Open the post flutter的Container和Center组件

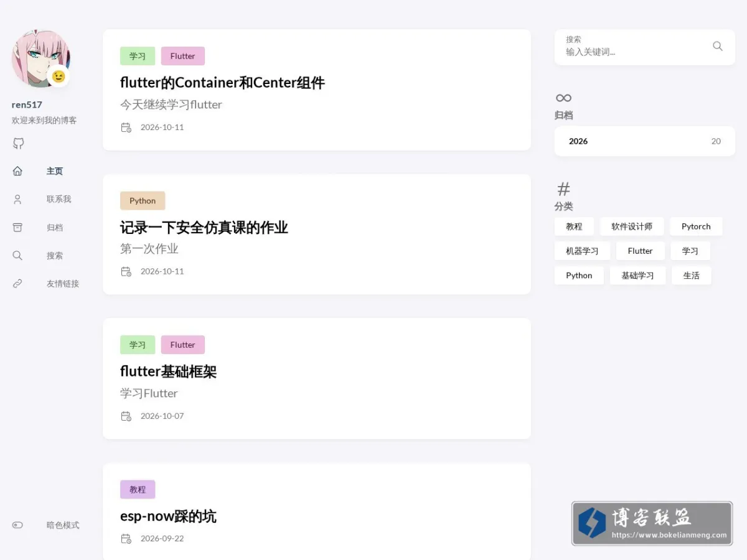click(222, 83)
